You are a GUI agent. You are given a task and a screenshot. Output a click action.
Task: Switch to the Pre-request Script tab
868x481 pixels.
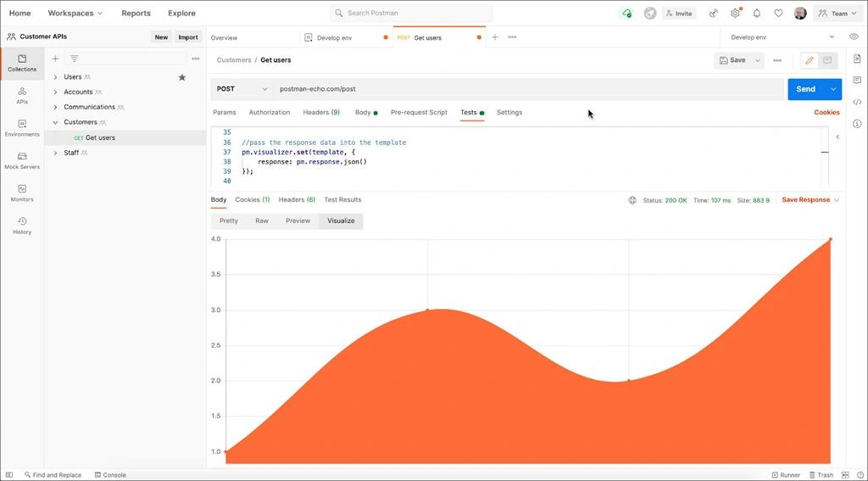419,113
